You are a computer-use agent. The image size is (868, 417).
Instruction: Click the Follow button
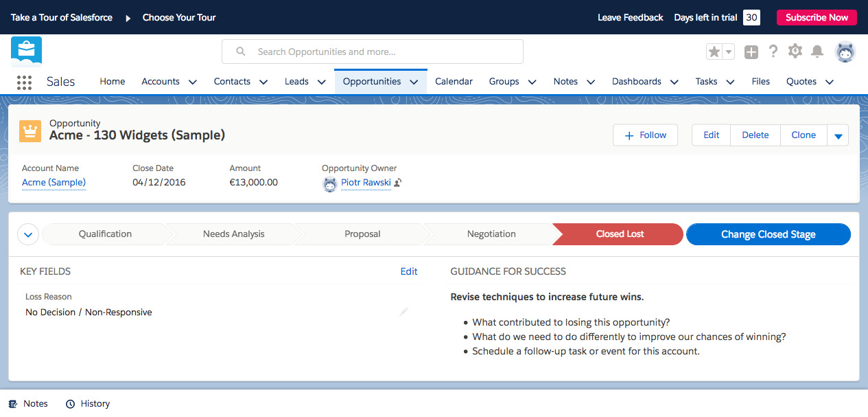click(x=645, y=135)
